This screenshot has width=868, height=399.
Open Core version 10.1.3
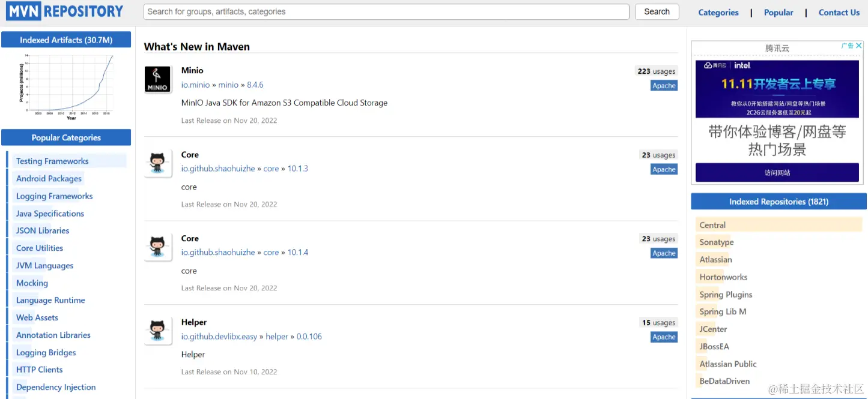click(x=298, y=169)
